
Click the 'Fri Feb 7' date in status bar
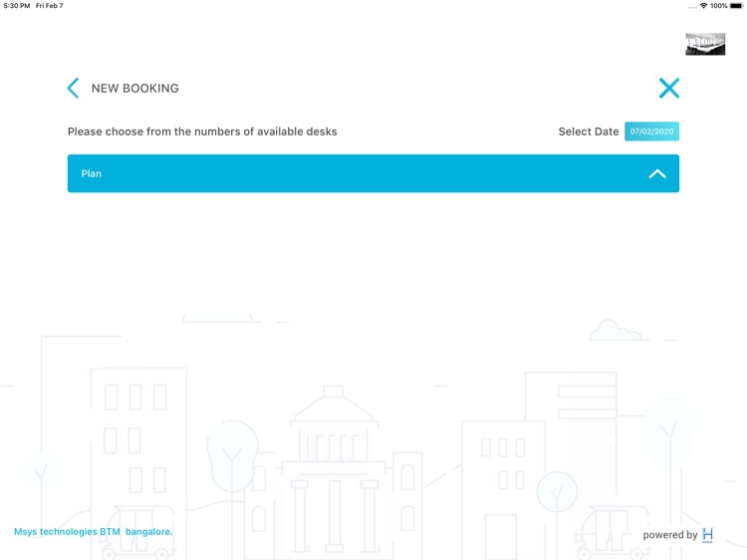tap(49, 6)
